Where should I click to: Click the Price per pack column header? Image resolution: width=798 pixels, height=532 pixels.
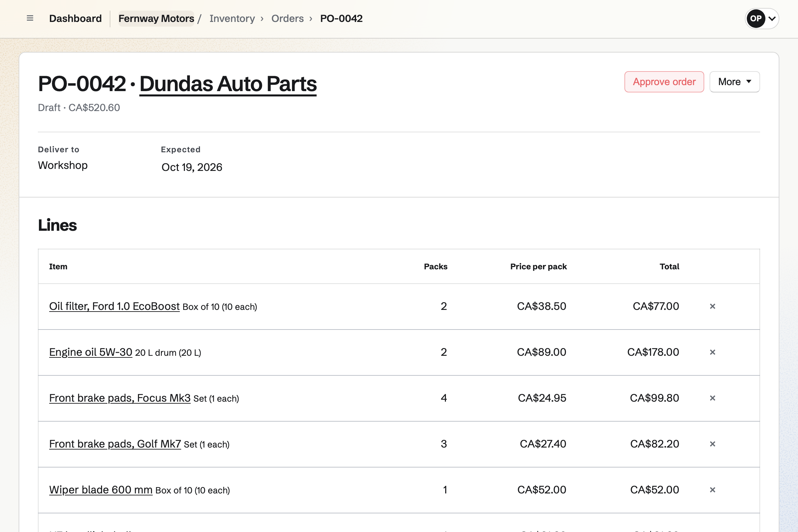pyautogui.click(x=538, y=266)
